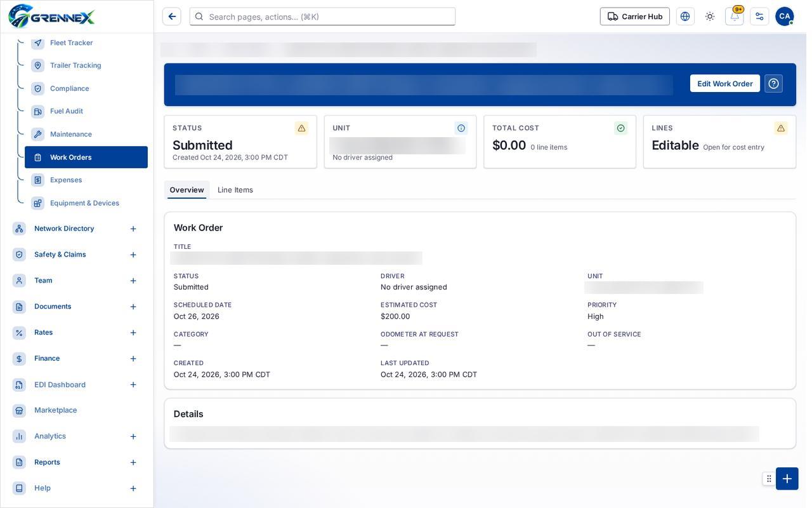812x508 pixels.
Task: Switch to the Line Items tab
Action: [x=235, y=190]
